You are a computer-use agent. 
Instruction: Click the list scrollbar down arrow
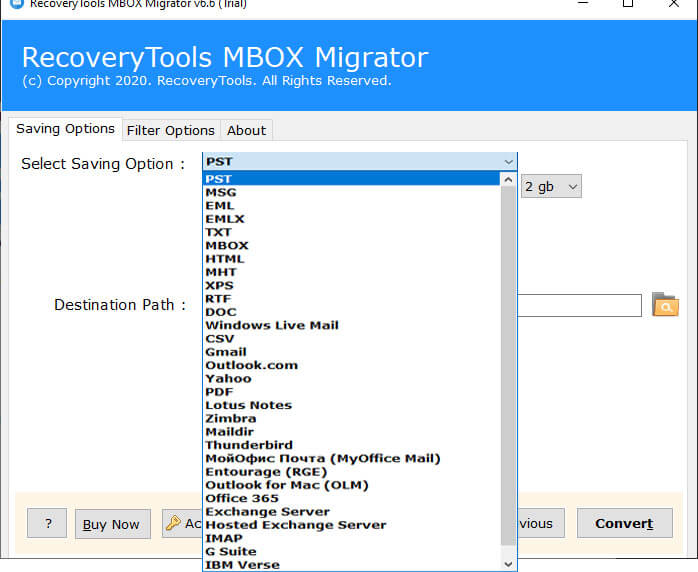pos(508,564)
